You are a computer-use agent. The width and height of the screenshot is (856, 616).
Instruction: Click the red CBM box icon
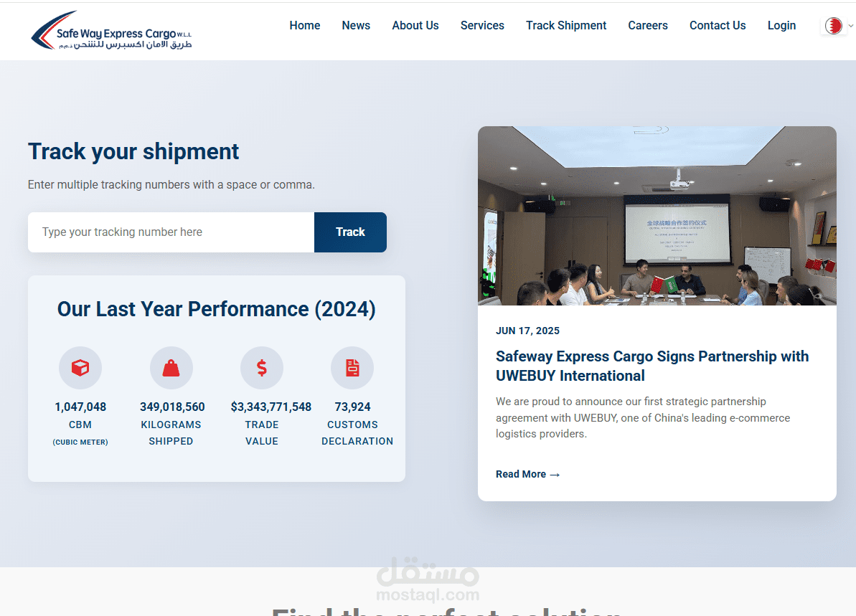point(80,368)
